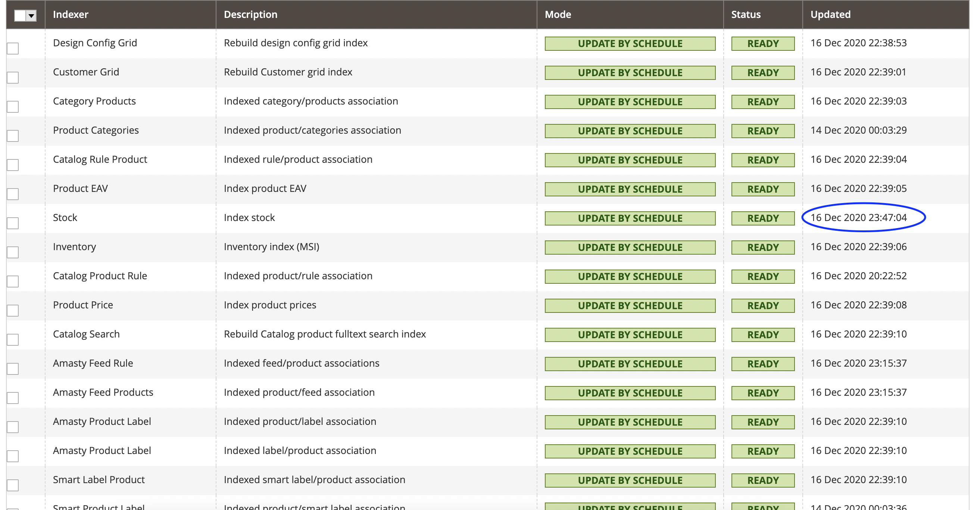Check the Smart Label Product checkbox

(x=13, y=485)
